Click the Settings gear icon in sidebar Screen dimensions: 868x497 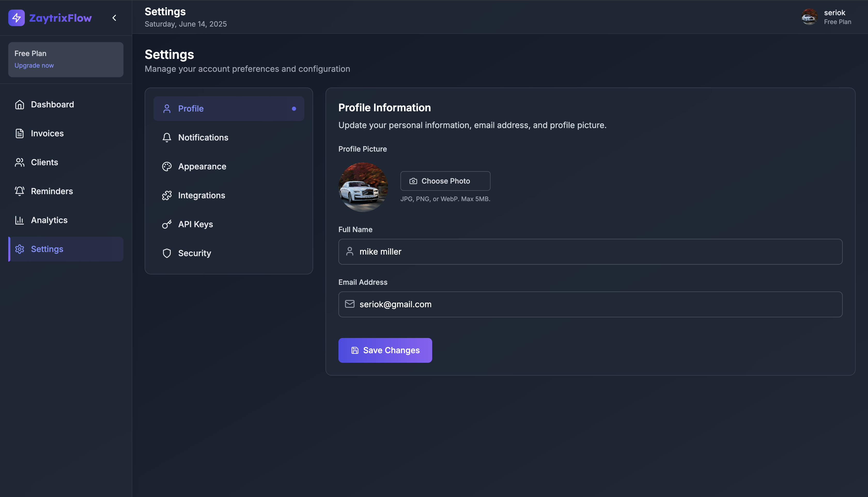click(19, 249)
